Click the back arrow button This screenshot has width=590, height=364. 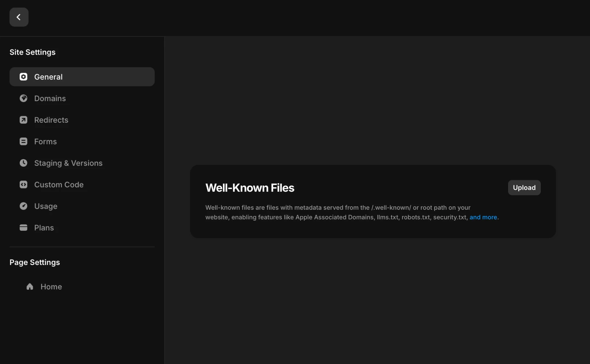19,17
